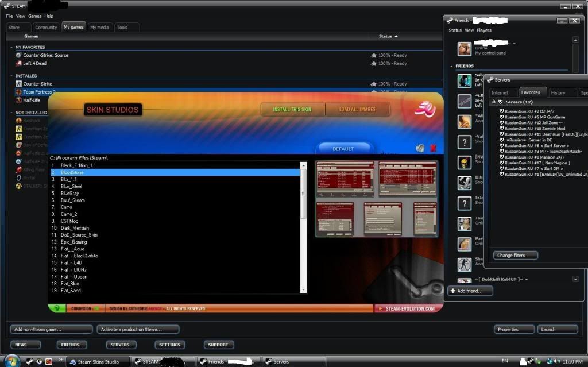Click the Counter-Strike icon under Installed

[x=18, y=84]
